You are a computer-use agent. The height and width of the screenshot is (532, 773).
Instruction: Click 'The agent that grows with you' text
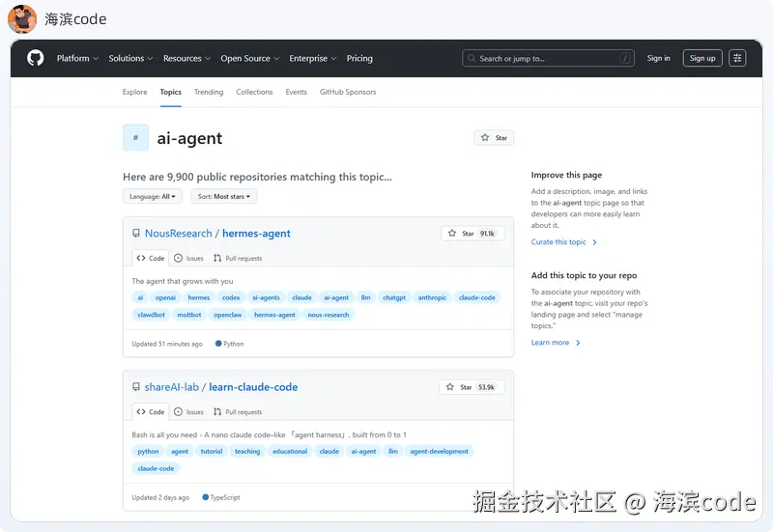click(x=183, y=281)
